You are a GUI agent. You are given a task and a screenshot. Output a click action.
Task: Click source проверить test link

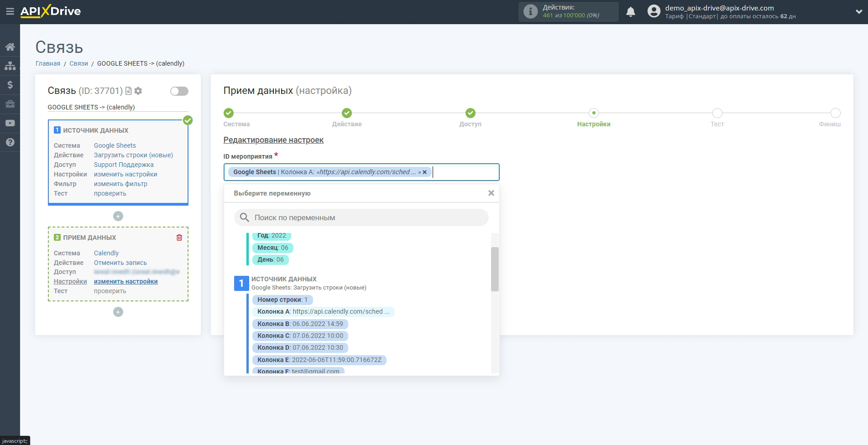pyautogui.click(x=110, y=193)
